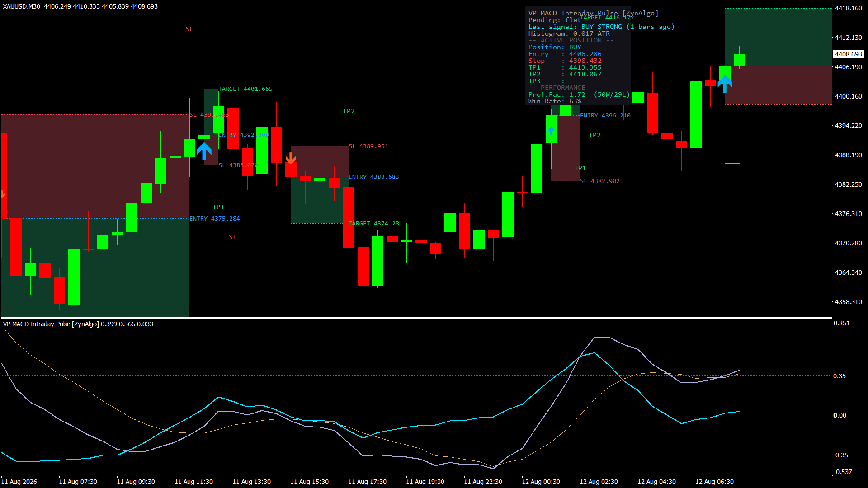Image resolution: width=868 pixels, height=488 pixels.
Task: Click the ENTRY 4375.284 label
Action: pos(215,219)
